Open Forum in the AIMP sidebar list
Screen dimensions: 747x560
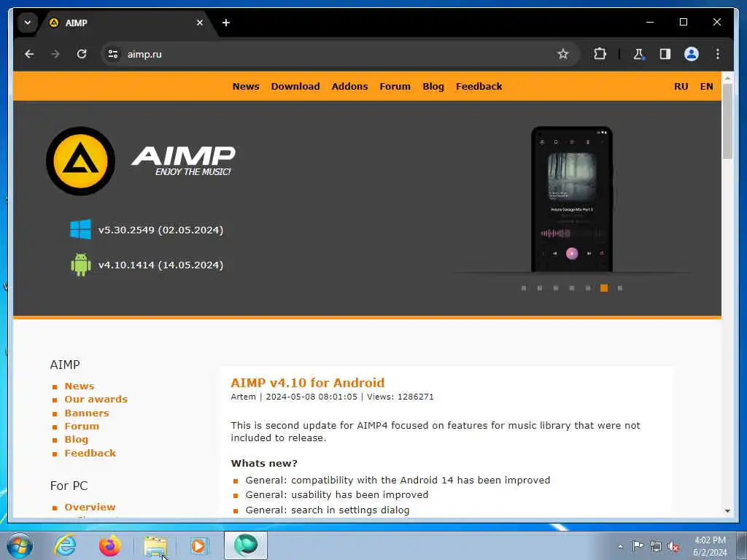click(x=82, y=426)
